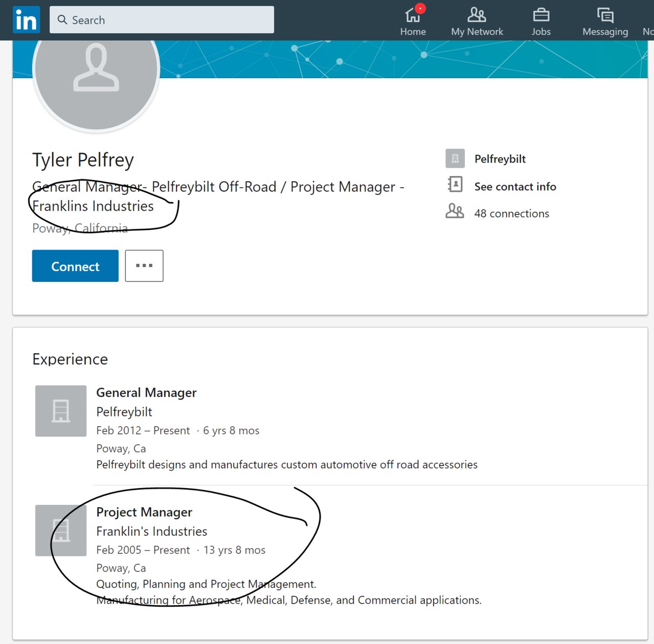Click the 'Feb 2012 – Present' date text
The height and width of the screenshot is (644, 654).
coord(143,431)
